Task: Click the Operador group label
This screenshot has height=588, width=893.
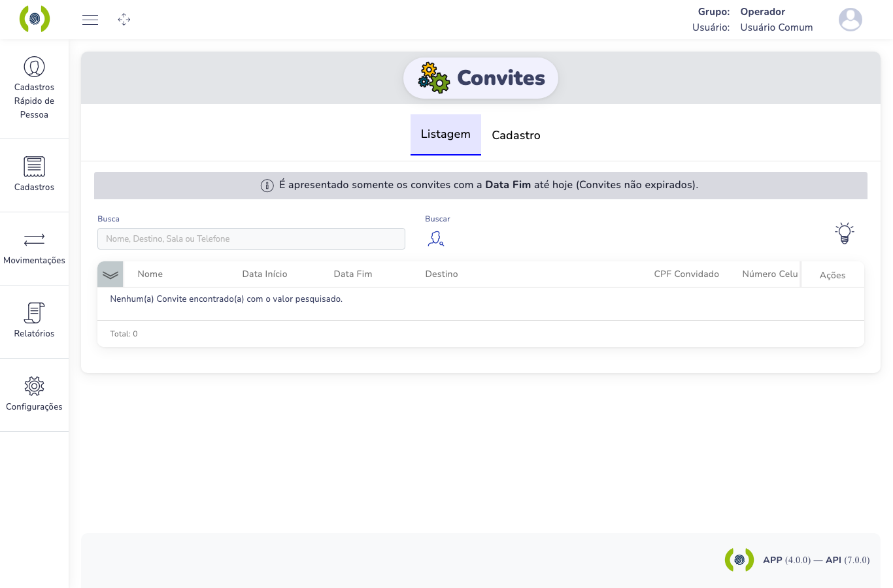Action: point(763,12)
